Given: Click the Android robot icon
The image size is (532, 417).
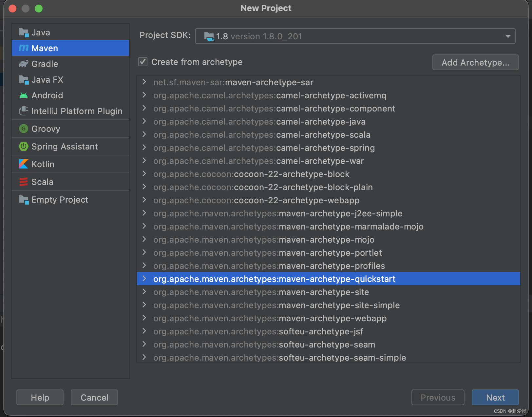Looking at the screenshot, I should coord(24,95).
